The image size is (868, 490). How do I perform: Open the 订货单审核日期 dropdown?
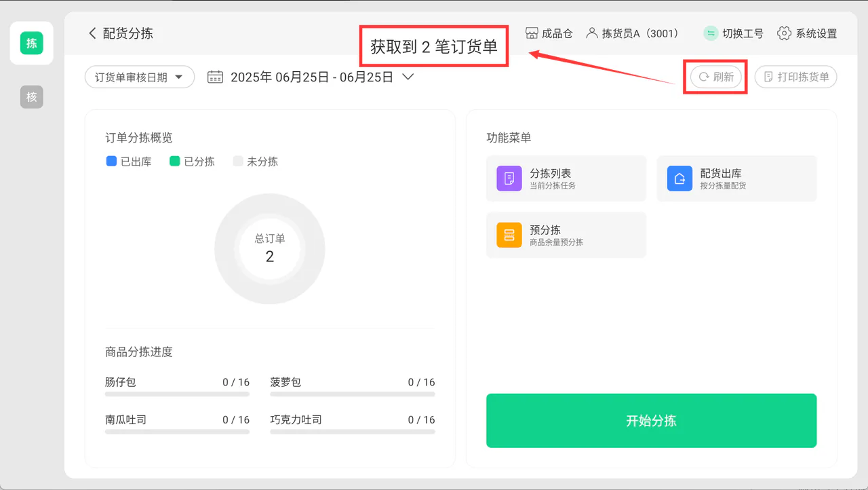(140, 77)
